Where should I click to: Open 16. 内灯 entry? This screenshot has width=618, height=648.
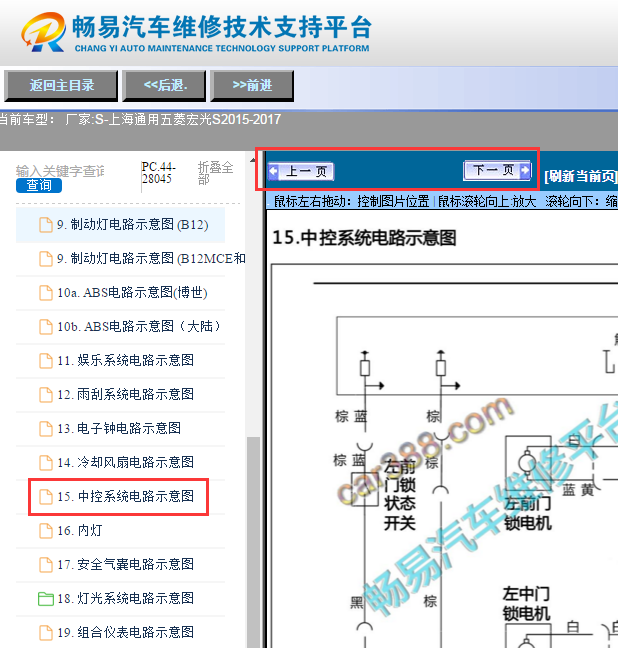(x=80, y=531)
